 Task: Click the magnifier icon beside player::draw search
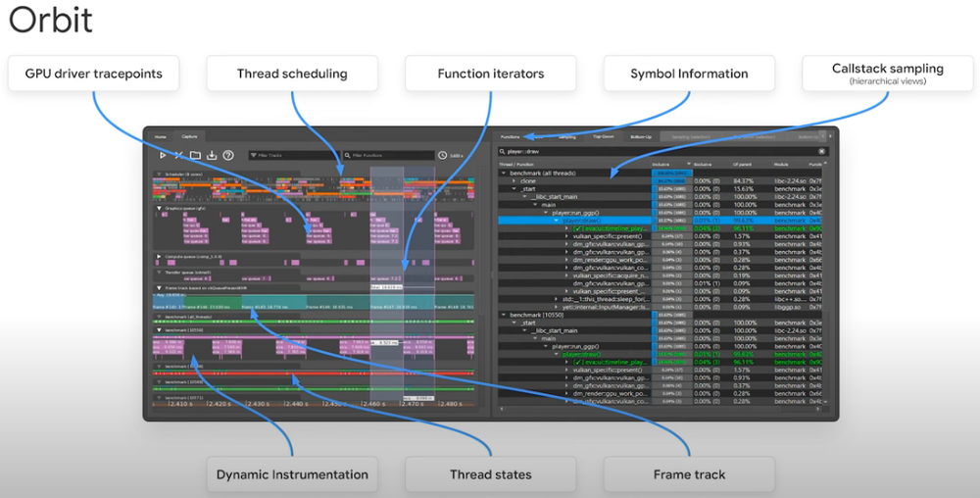[x=502, y=151]
